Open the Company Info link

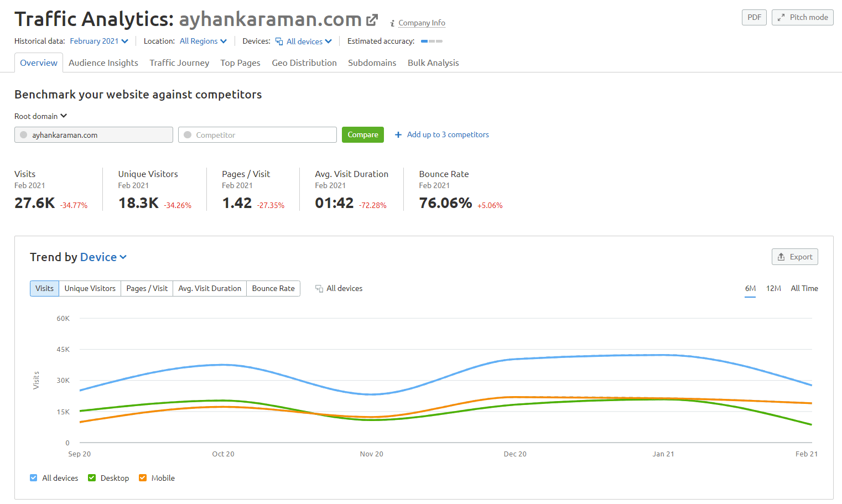(422, 23)
